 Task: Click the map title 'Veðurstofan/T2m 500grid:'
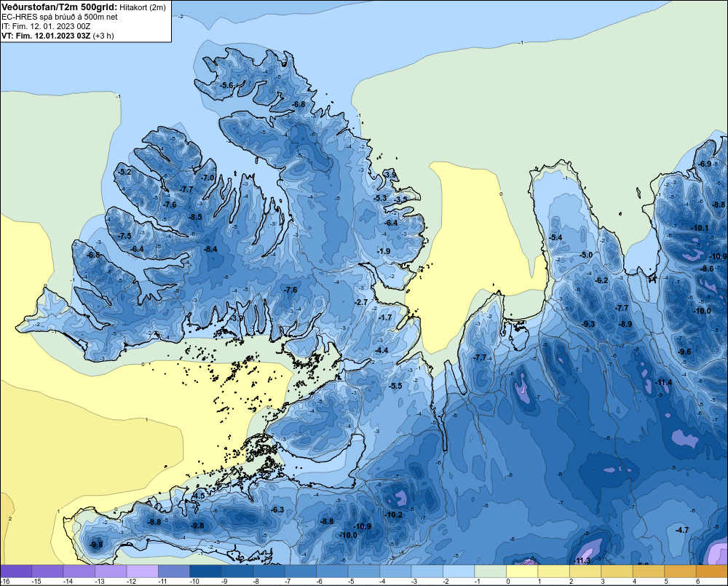(x=59, y=7)
